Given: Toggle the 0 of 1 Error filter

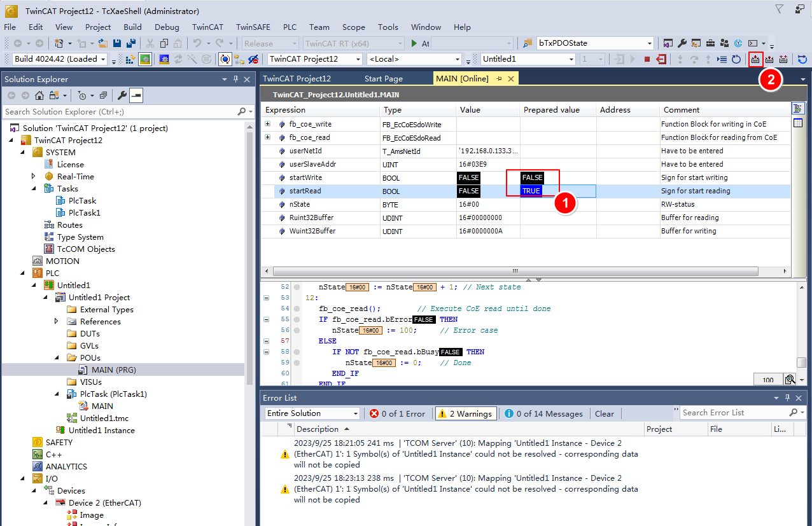Looking at the screenshot, I should (x=397, y=413).
